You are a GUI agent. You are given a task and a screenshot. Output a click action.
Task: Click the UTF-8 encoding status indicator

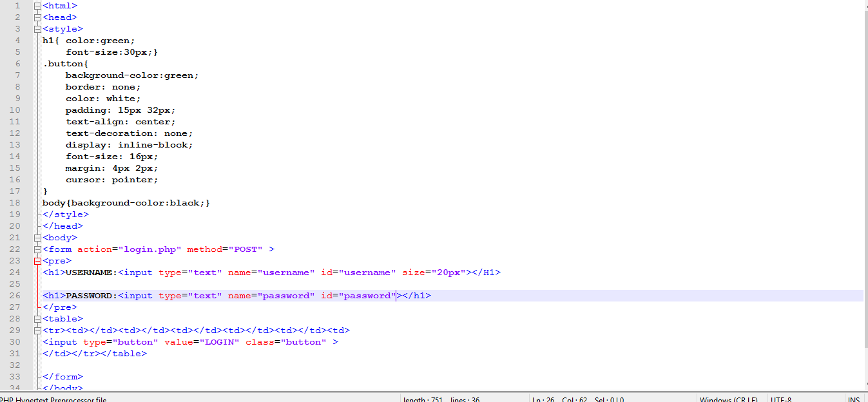coord(780,399)
